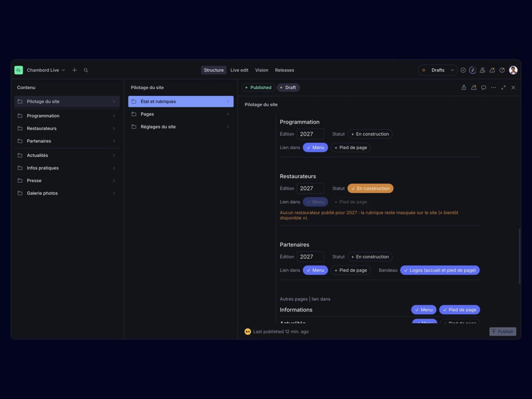Click the AH avatar beside Last published
This screenshot has height=399, width=532.
[x=248, y=332]
